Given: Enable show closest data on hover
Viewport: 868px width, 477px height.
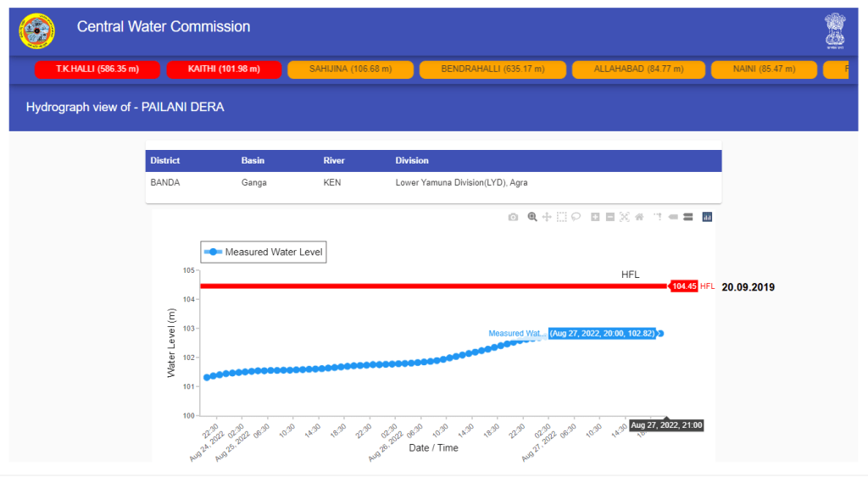Looking at the screenshot, I should tap(673, 217).
